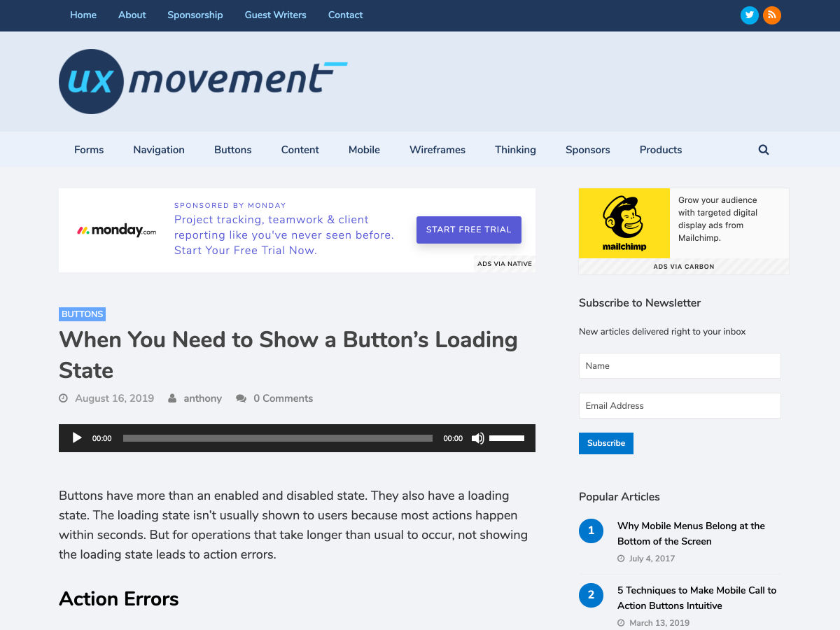Image resolution: width=840 pixels, height=630 pixels.
Task: Click the Mailchimp ad image
Action: [624, 223]
